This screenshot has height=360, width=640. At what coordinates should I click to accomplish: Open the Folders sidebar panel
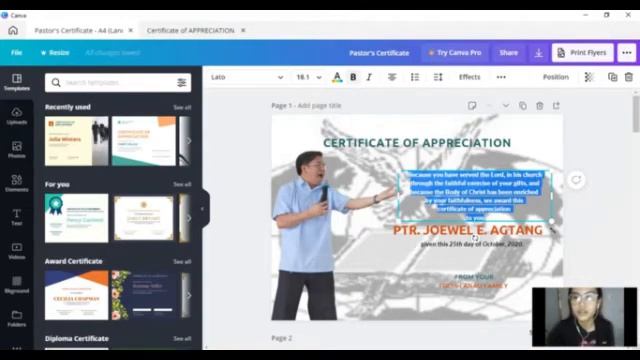(17, 318)
